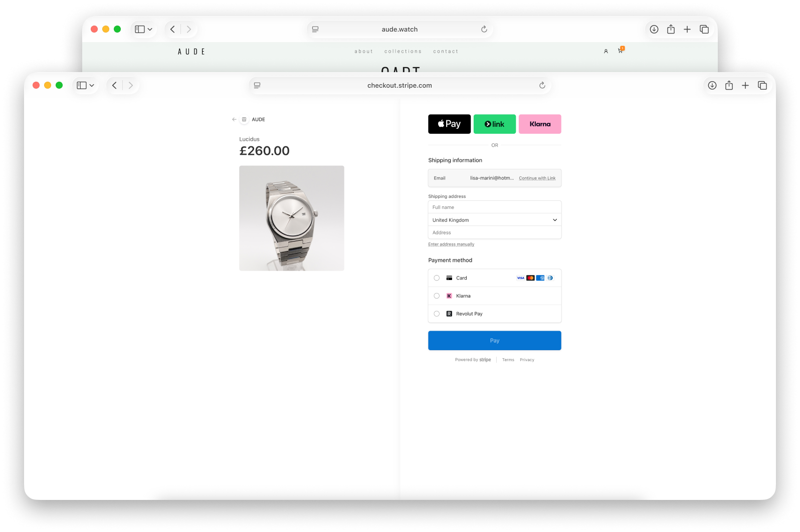
Task: Click the Diners Club logo
Action: point(550,278)
